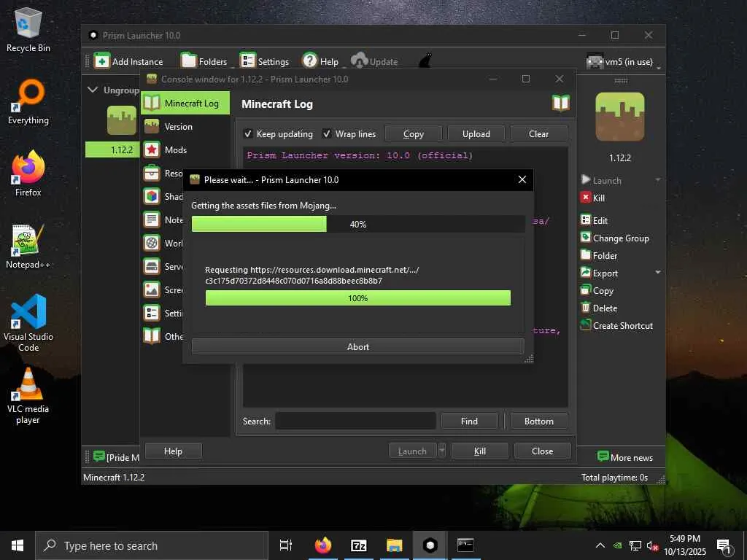Click the Kill button at the console bottom
This screenshot has width=747, height=560.
[480, 451]
